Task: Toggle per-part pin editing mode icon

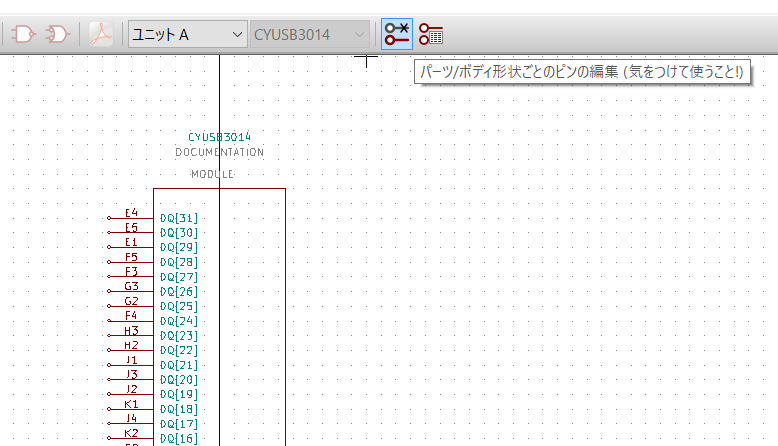Action: [x=396, y=34]
